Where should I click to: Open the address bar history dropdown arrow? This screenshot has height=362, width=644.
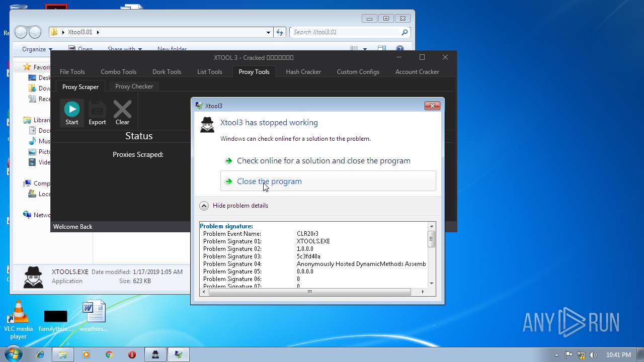(268, 32)
